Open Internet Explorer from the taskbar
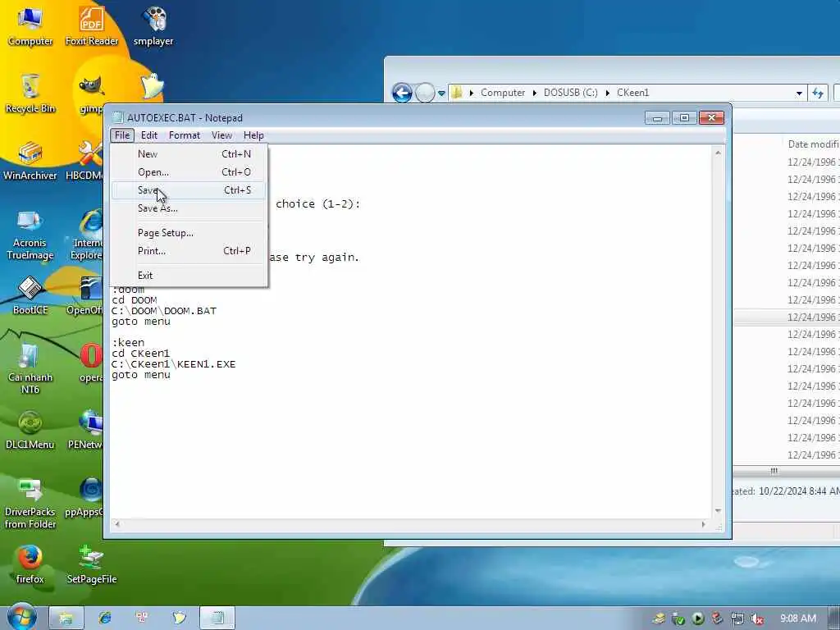Screen dimensions: 840x630 (105, 618)
